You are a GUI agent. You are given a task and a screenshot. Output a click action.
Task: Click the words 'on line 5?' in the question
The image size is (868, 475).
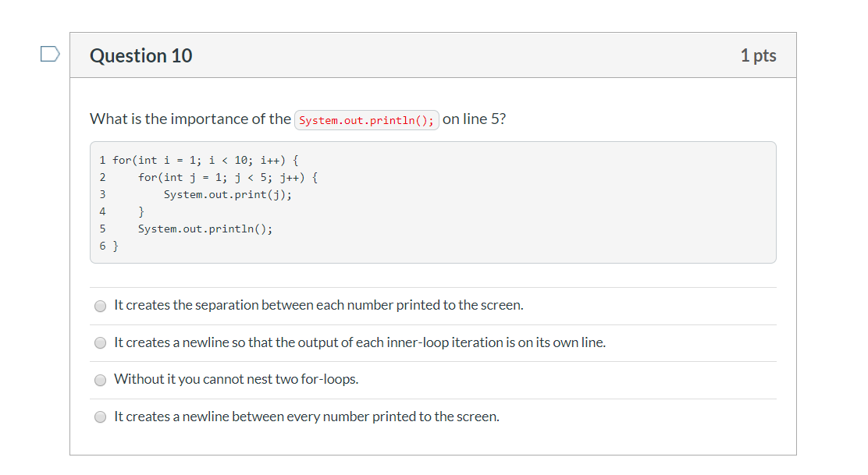pyautogui.click(x=474, y=119)
